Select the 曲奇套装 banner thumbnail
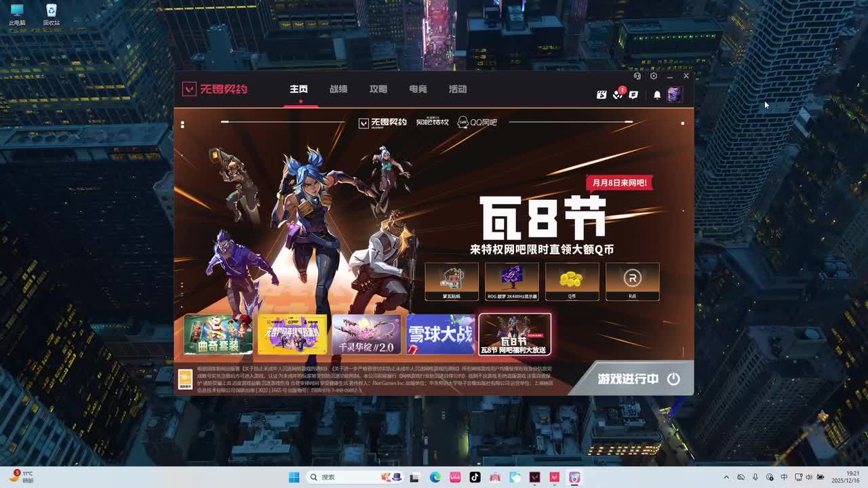Viewport: 868px width, 488px height. pyautogui.click(x=218, y=334)
